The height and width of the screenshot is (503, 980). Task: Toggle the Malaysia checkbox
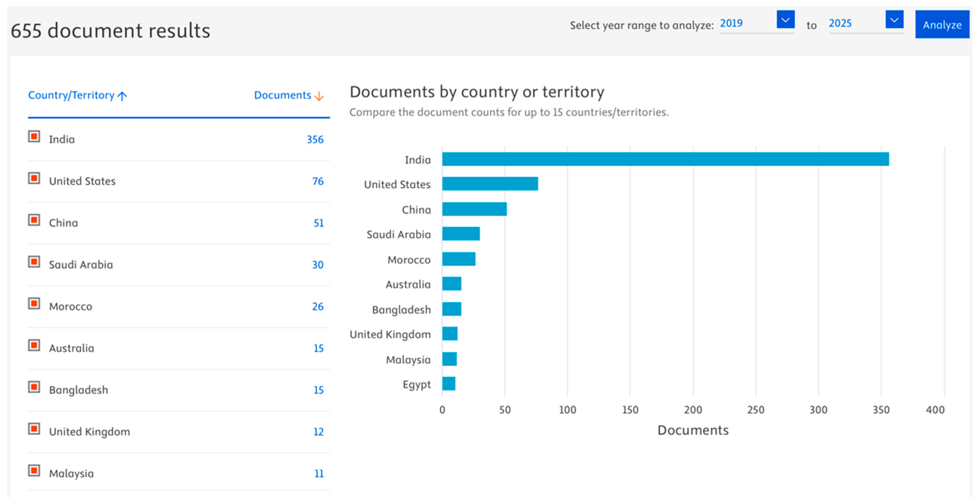pyautogui.click(x=34, y=471)
